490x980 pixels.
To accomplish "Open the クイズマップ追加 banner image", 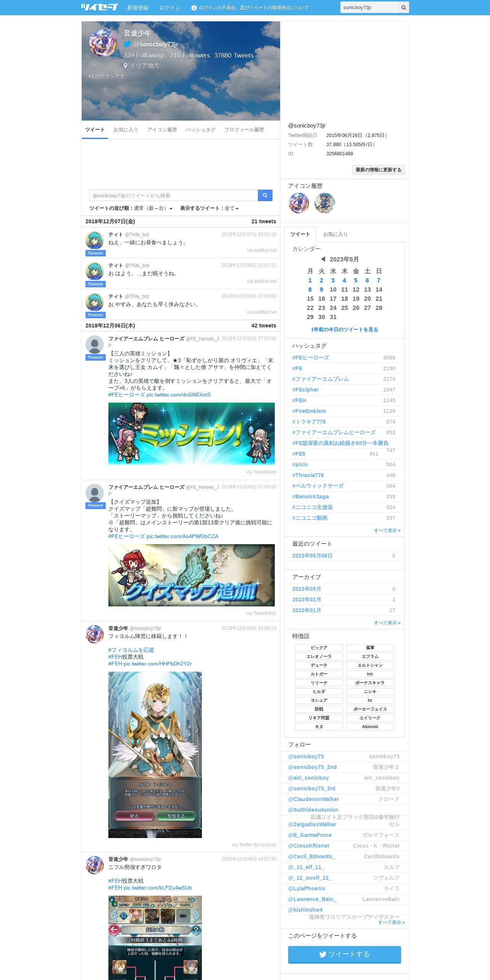I will click(x=192, y=575).
